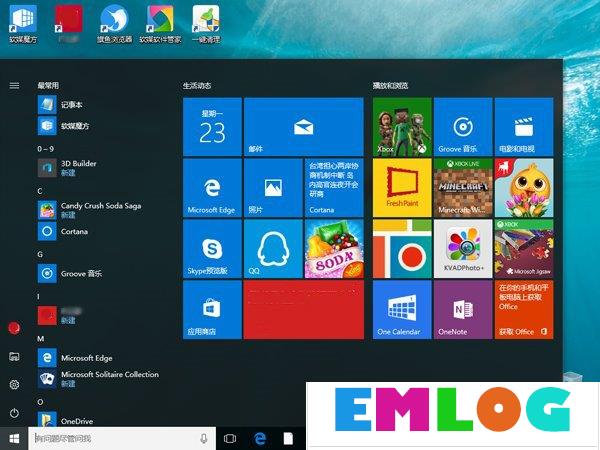Open the user account red avatar
The height and width of the screenshot is (450, 600).
coord(14,328)
